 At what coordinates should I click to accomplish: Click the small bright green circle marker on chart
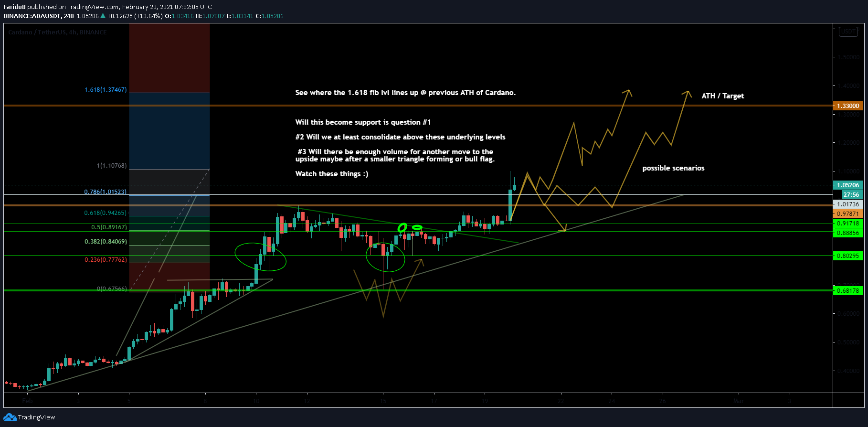pyautogui.click(x=402, y=228)
